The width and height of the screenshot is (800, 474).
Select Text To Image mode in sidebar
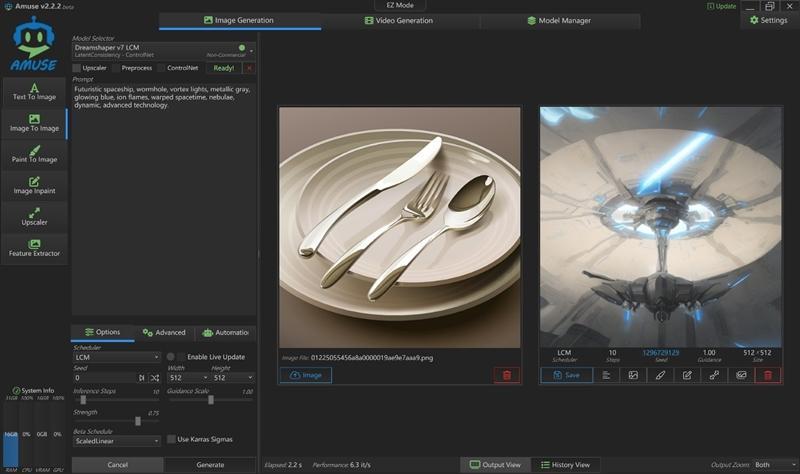click(x=34, y=92)
